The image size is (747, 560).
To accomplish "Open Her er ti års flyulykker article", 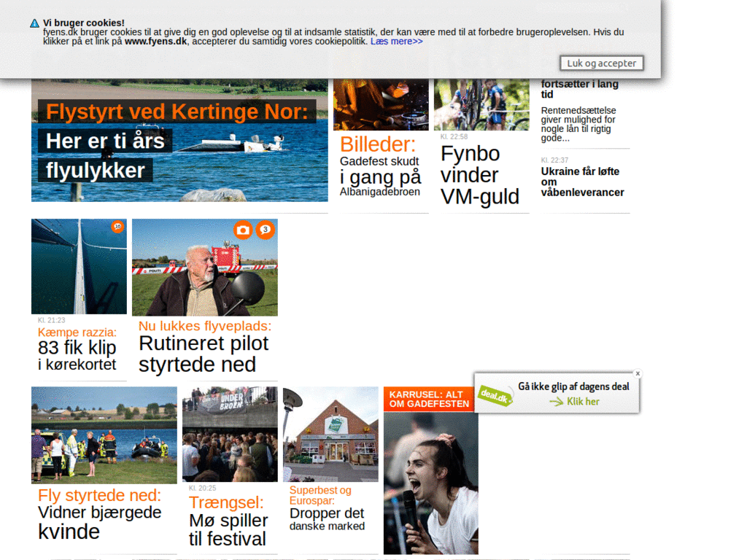I will click(x=105, y=156).
